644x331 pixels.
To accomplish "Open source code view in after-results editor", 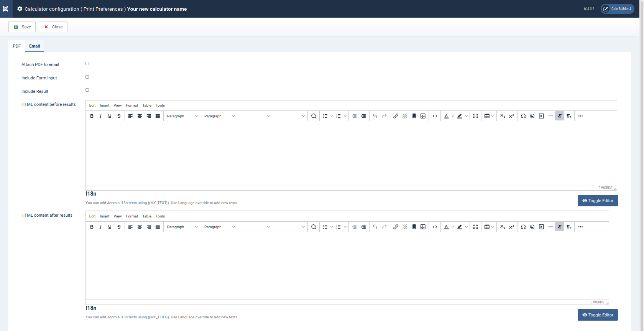I will pos(435,227).
